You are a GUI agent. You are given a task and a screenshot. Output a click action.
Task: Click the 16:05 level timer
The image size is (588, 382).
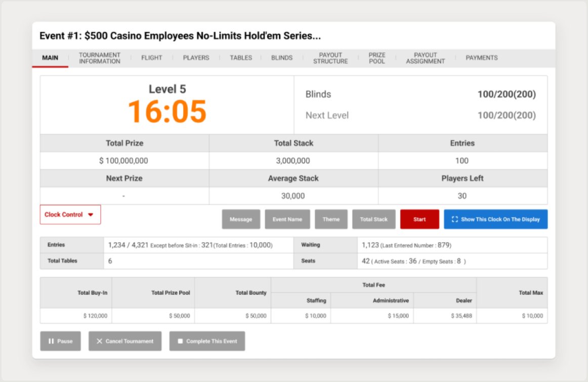pos(167,111)
